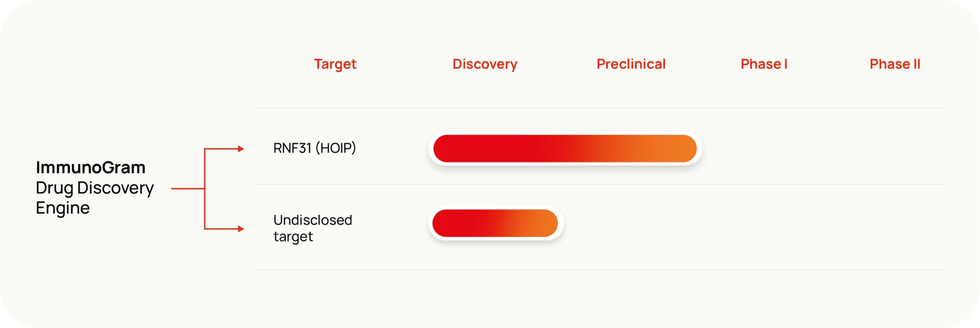Select the Discovery column header
The image size is (980, 328).
click(x=485, y=64)
